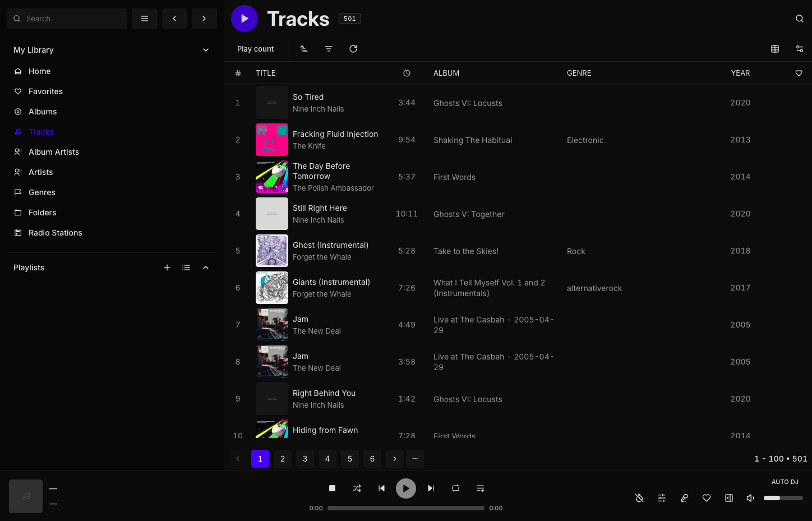This screenshot has height=521, width=812.
Task: Open playlist list view icon
Action: coord(186,268)
